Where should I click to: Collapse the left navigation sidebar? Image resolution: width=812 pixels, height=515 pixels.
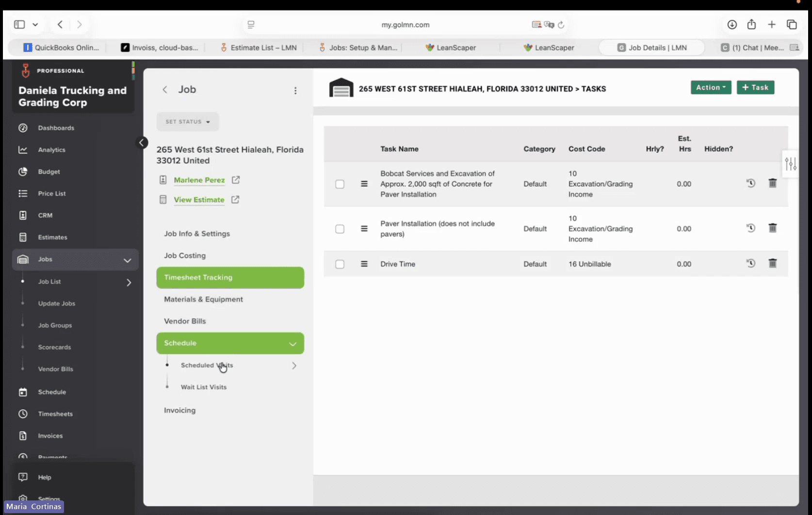click(x=142, y=143)
